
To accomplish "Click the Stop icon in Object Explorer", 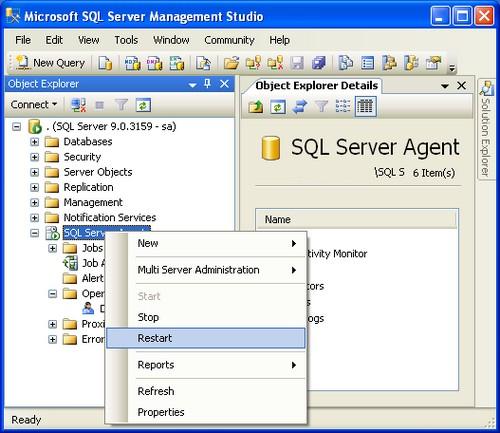I will click(100, 105).
